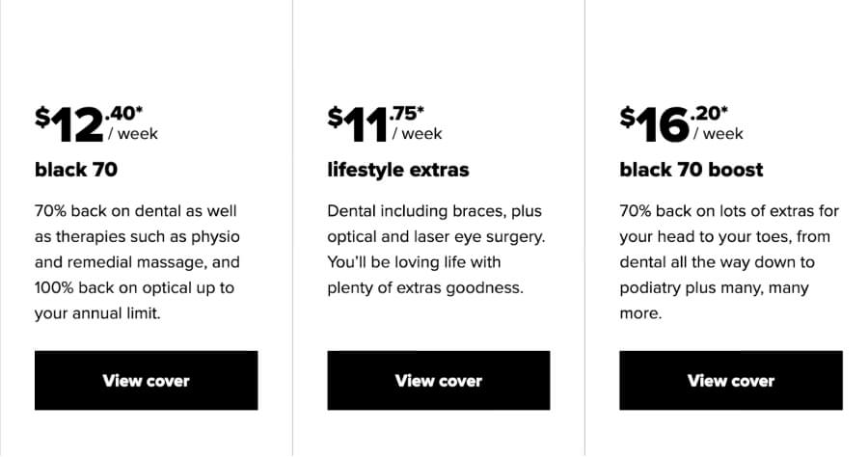Click the / week label beside $16
Image resolution: width=868 pixels, height=457 pixels.
pos(718,134)
